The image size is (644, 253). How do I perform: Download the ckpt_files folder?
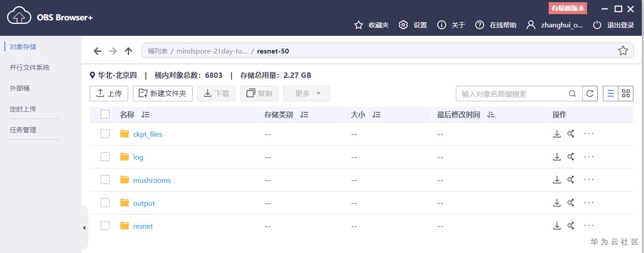coord(557,134)
